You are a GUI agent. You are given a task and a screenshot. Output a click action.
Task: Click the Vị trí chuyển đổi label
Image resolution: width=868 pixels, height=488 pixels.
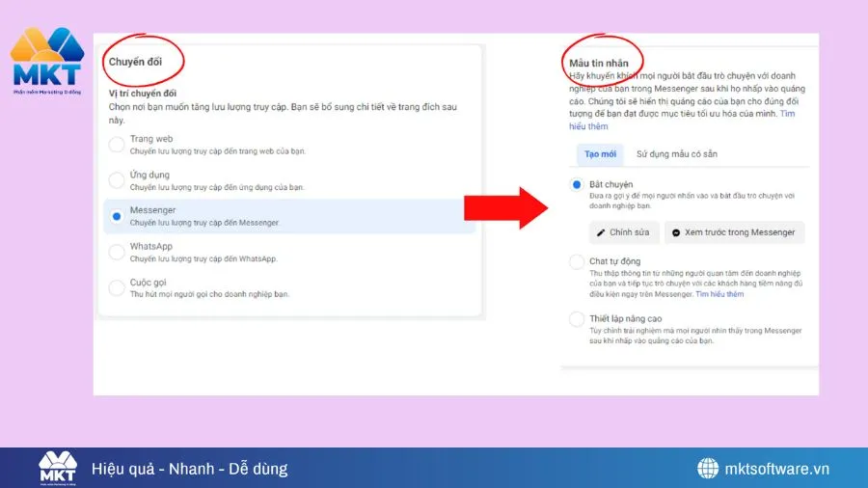tap(143, 94)
